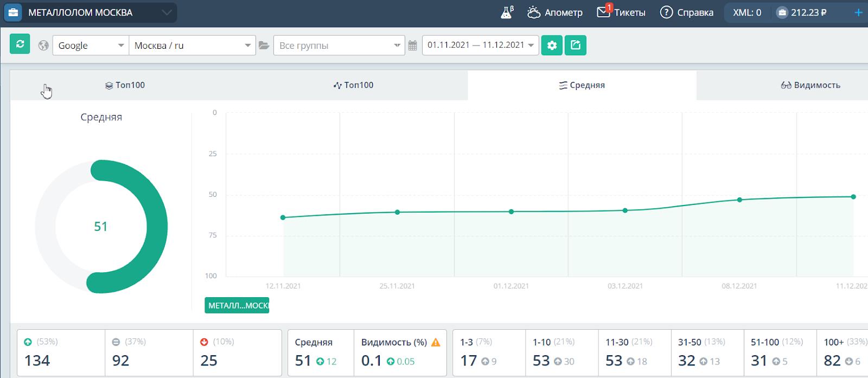Open the Москва / ru region dropdown
Image resolution: width=868 pixels, height=378 pixels.
[192, 46]
